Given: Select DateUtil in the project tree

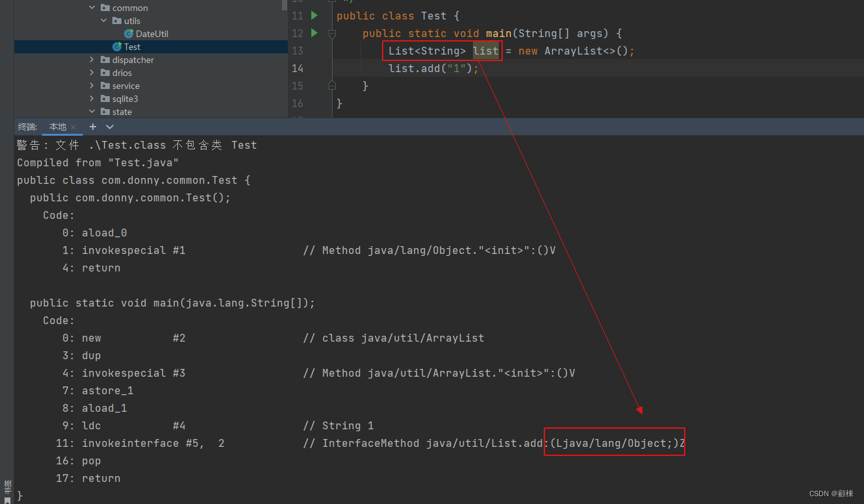Looking at the screenshot, I should (152, 34).
